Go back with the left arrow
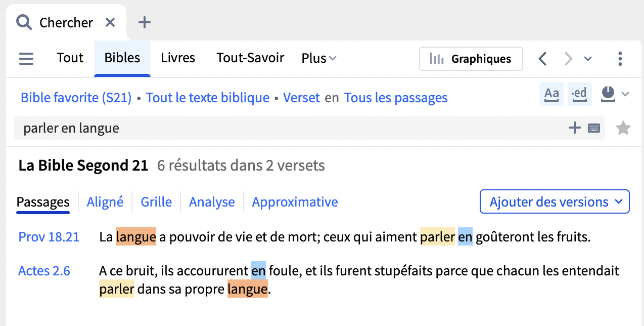The width and height of the screenshot is (644, 326). click(x=542, y=59)
